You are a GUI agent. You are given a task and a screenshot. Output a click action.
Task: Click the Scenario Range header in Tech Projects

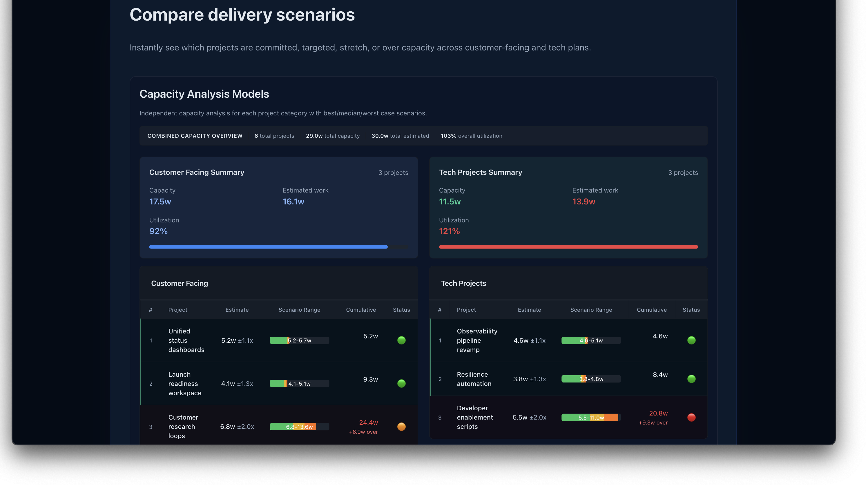point(591,309)
